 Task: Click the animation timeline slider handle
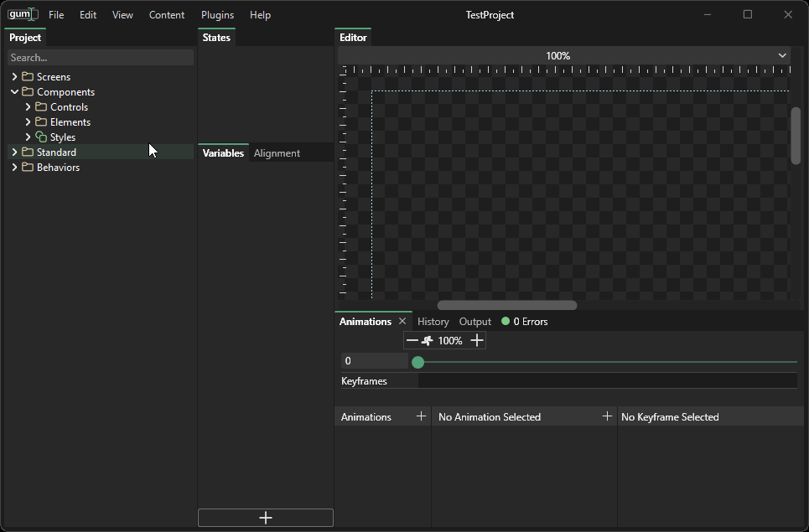tap(418, 362)
